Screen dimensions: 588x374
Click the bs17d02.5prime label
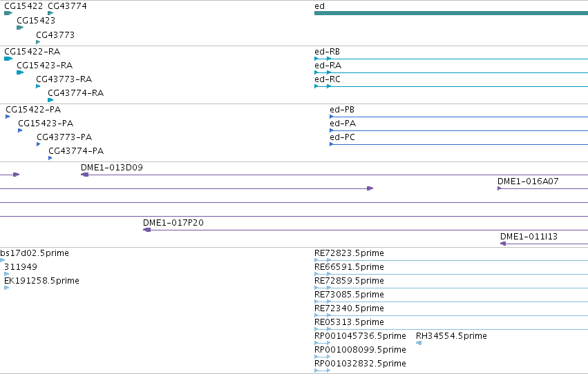(x=35, y=253)
